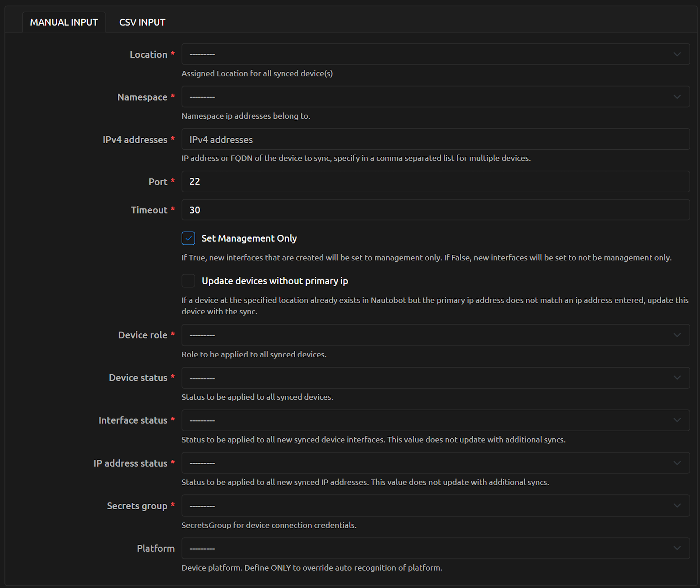Image resolution: width=700 pixels, height=588 pixels.
Task: Open the Interface status dropdown
Action: (x=435, y=420)
